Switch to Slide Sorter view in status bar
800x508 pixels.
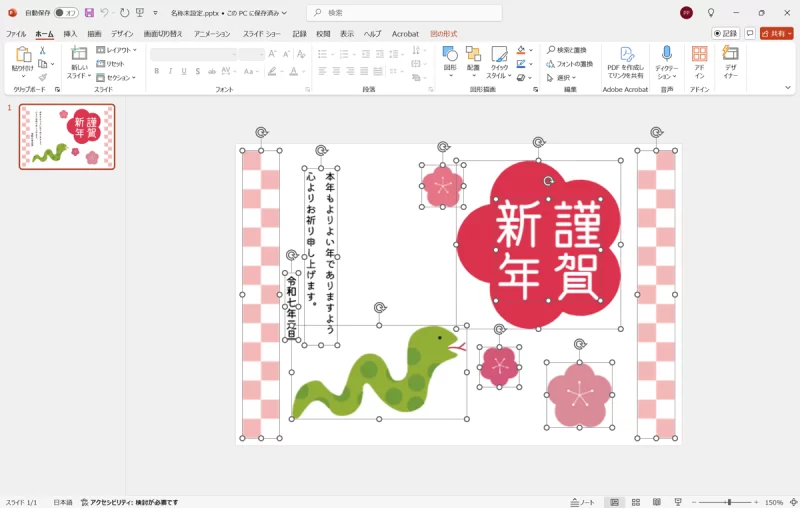636,502
